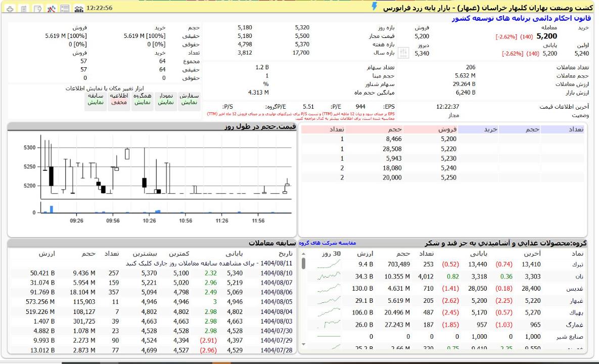This screenshot has height=364, width=599.
Task: Click the candlestick icon near yesterday's price
Action: [403, 53]
